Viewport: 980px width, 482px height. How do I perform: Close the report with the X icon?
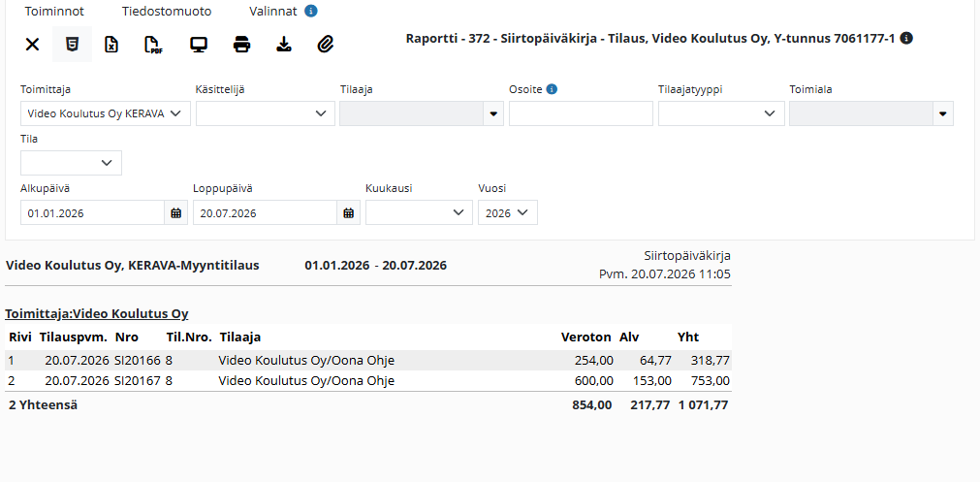click(x=32, y=45)
